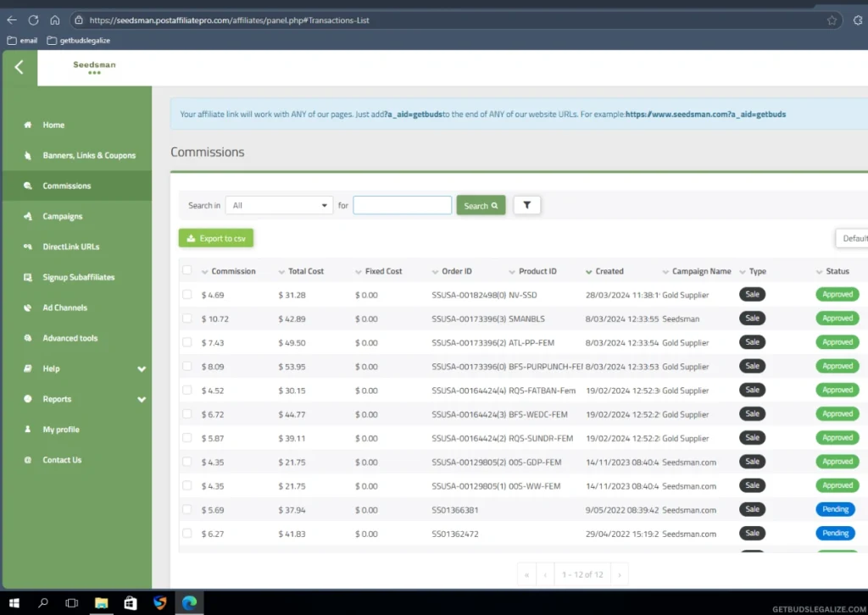Open Microsoft Store from taskbar
Screen dimensions: 868x615
[x=130, y=603]
